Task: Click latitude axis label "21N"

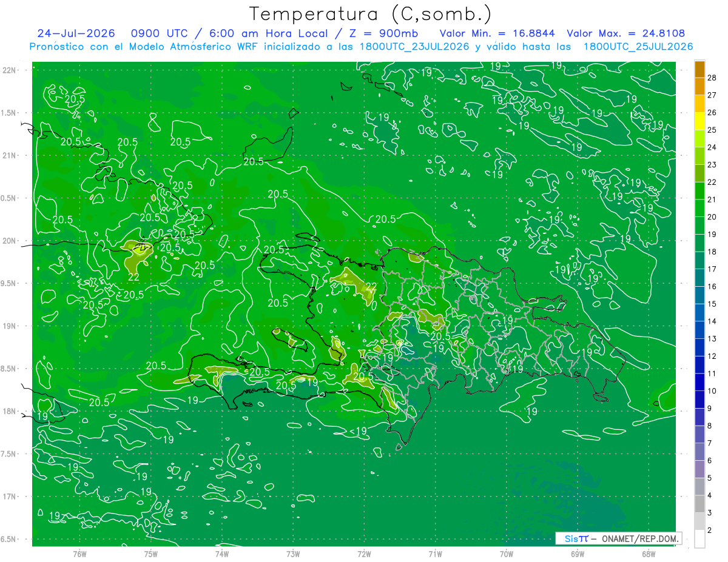Action: [x=9, y=155]
